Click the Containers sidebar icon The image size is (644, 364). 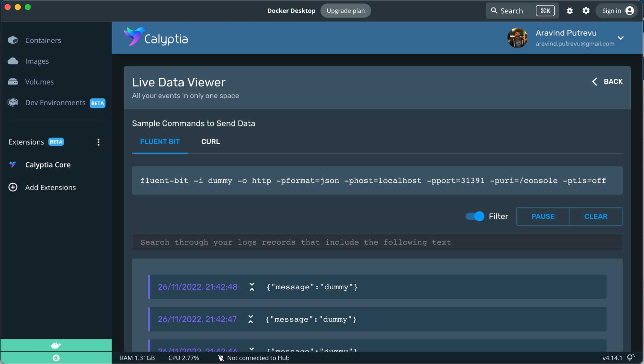tap(13, 40)
